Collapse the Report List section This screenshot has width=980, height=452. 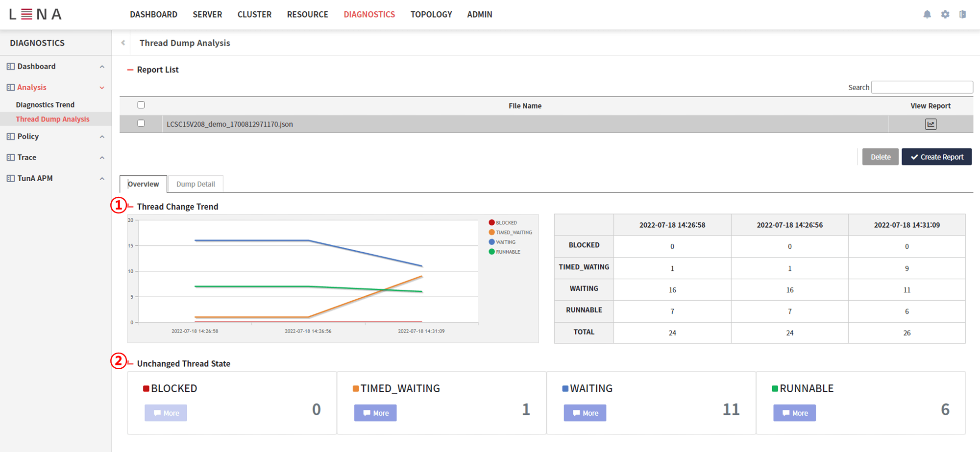(x=130, y=70)
